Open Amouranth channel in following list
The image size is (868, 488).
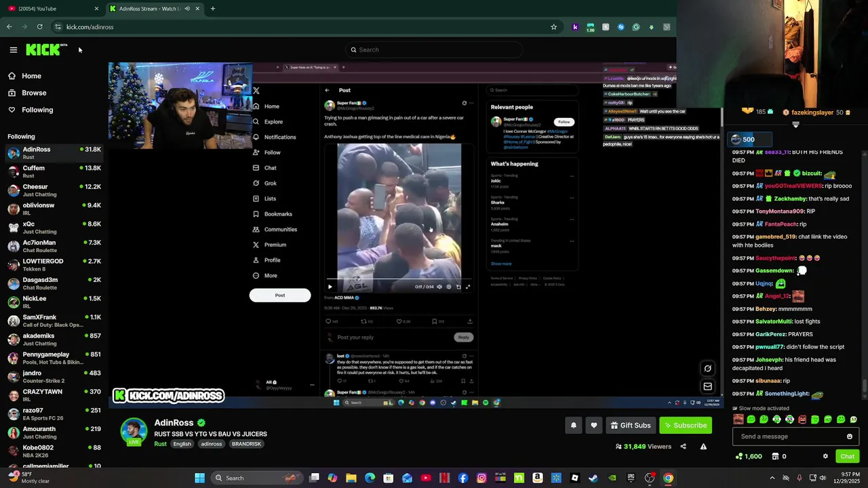click(54, 432)
